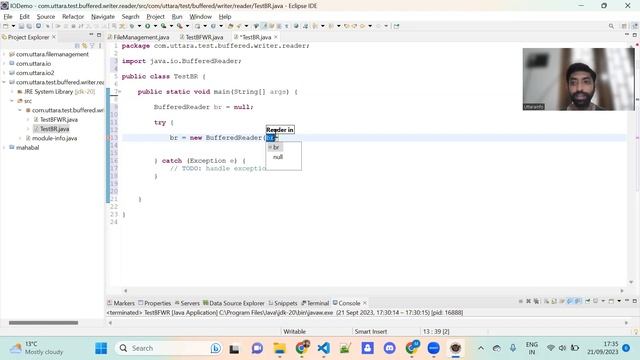Click the Collapse All icon in Project Explorer
640x360 pixels.
pyautogui.click(x=77, y=46)
